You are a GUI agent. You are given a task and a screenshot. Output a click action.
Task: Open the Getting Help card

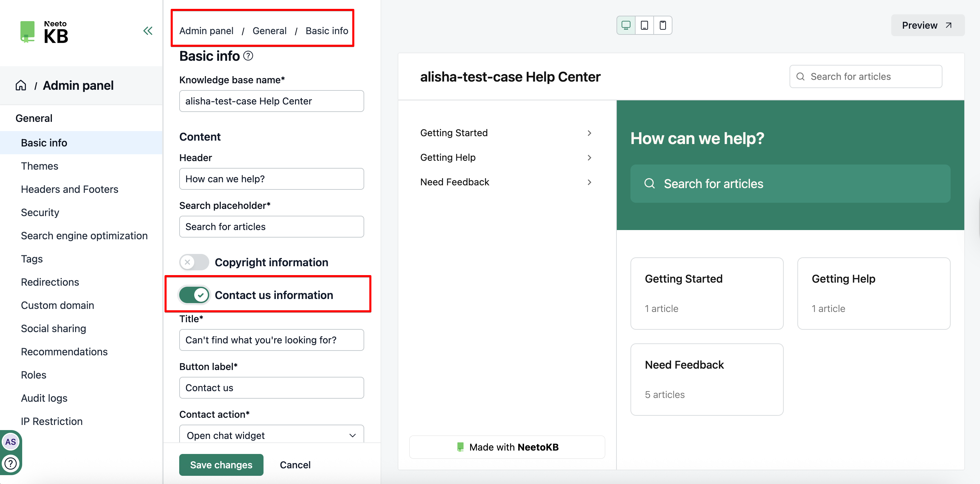click(874, 293)
